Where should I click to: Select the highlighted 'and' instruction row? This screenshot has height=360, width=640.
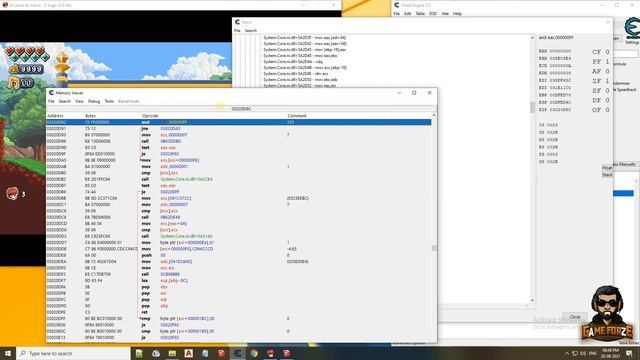tap(239, 122)
